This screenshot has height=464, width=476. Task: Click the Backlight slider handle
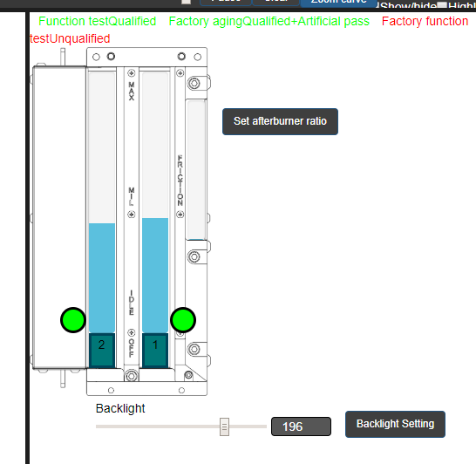(224, 426)
